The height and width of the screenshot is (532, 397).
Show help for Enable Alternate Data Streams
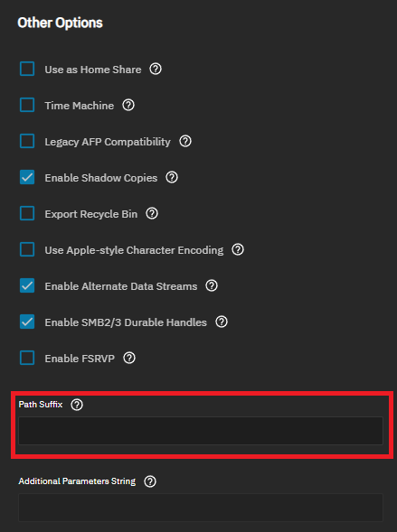tap(212, 285)
